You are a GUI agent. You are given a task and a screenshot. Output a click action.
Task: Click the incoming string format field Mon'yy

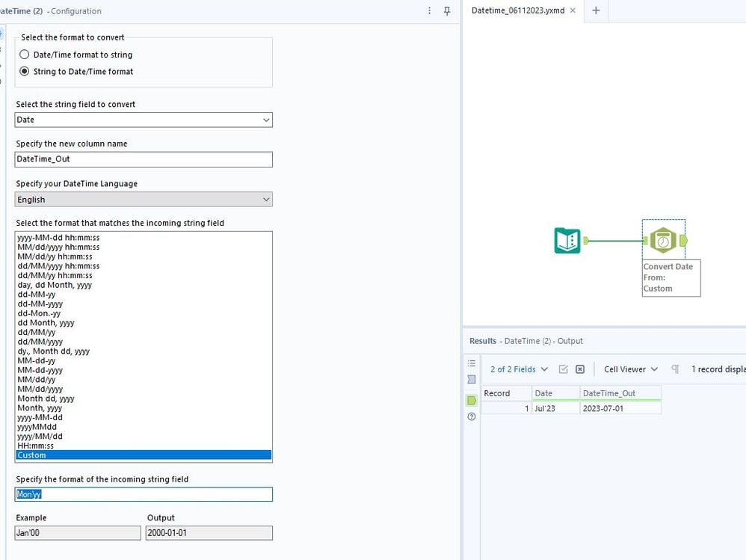[x=144, y=494]
